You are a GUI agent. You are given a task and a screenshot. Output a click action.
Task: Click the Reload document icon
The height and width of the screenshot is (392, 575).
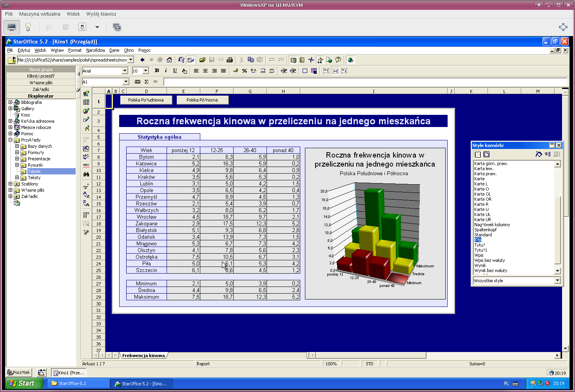pos(181,60)
